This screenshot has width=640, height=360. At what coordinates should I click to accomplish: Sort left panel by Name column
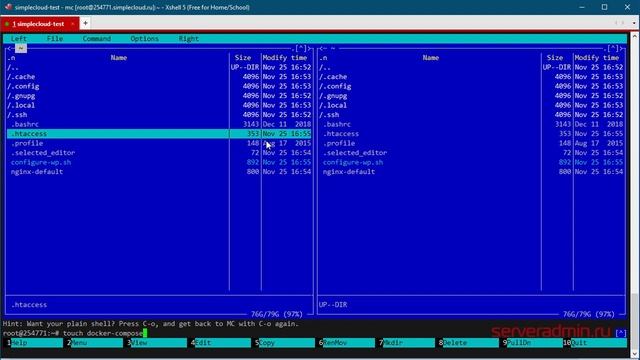click(x=118, y=58)
